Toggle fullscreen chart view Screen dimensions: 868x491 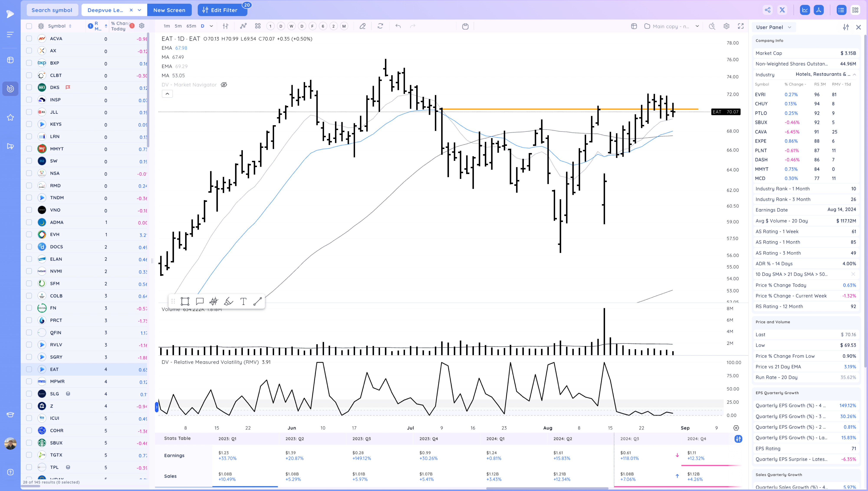741,26
